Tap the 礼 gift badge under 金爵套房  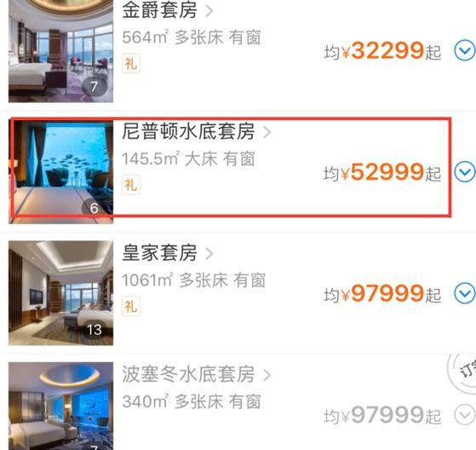click(x=131, y=64)
